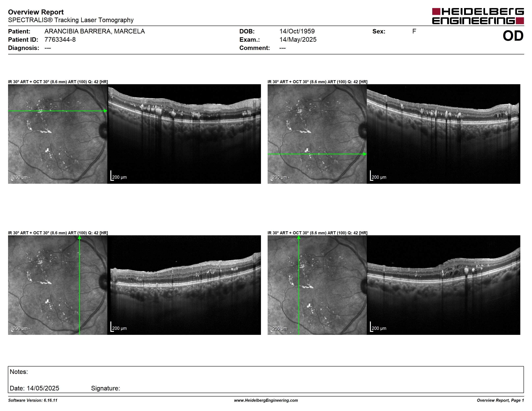The width and height of the screenshot is (532, 411).
Task: Click Software Version: 6.16.11 text
Action: point(33,400)
